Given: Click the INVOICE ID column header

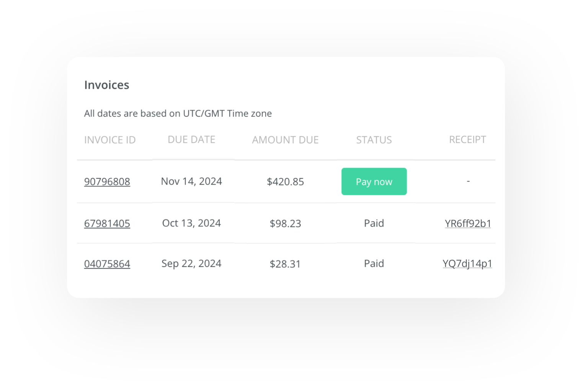Looking at the screenshot, I should (110, 140).
